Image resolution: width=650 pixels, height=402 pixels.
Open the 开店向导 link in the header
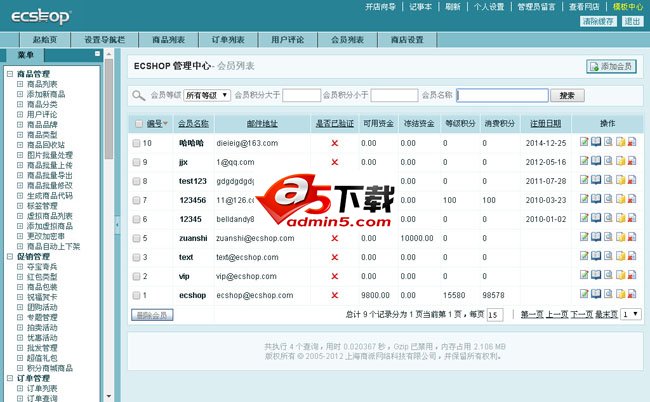click(x=380, y=7)
